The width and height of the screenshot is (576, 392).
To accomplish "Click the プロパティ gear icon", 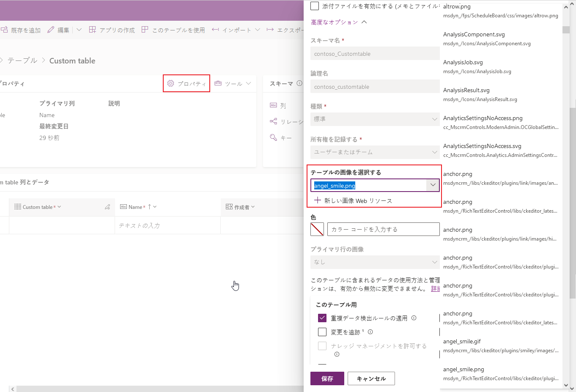I will pos(170,83).
